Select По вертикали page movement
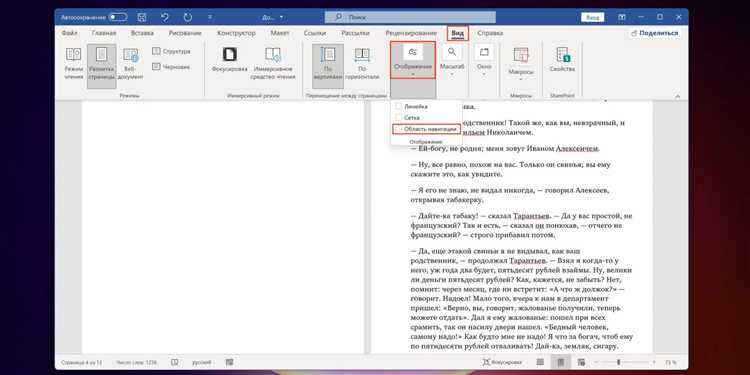Viewport: 750px width, 375px height. (328, 66)
